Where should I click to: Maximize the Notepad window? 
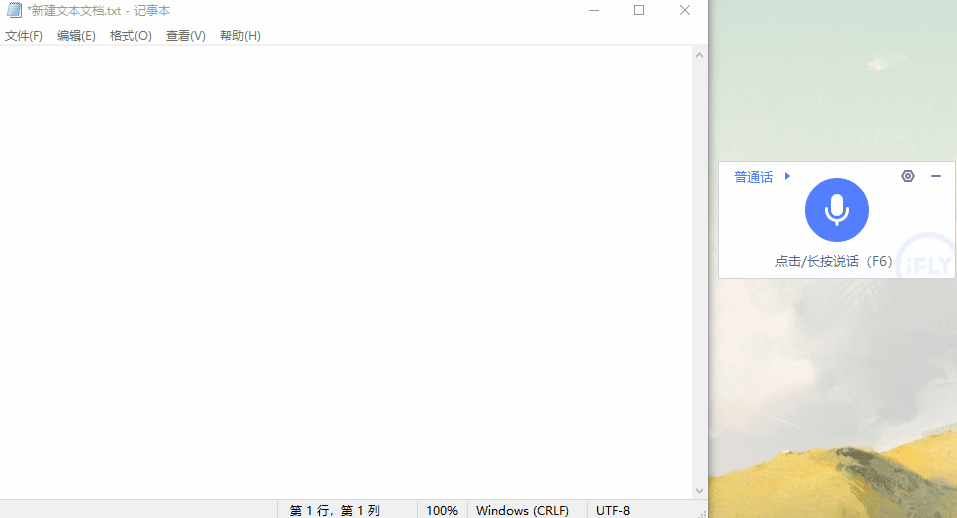(639, 10)
